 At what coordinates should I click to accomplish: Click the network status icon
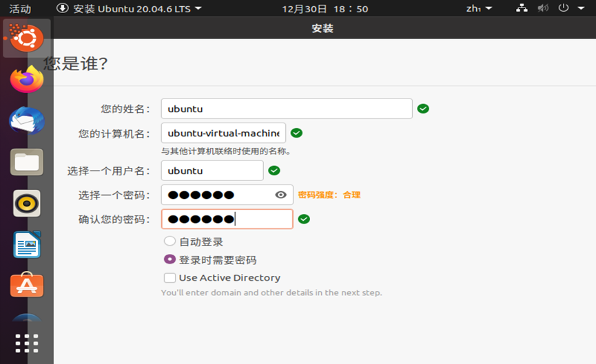coord(522,8)
